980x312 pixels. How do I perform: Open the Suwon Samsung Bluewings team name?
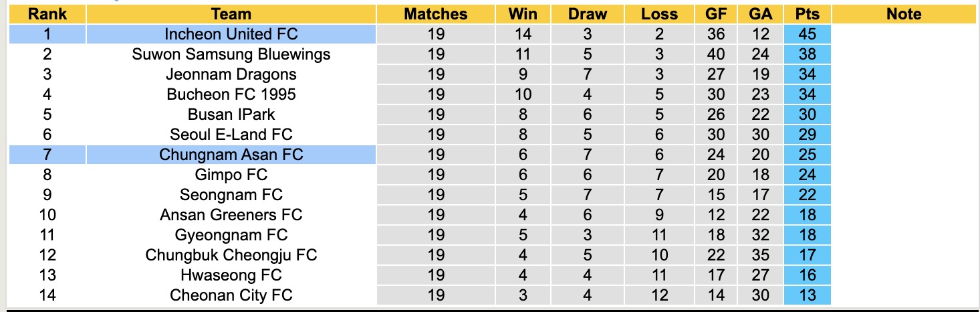[x=231, y=54]
